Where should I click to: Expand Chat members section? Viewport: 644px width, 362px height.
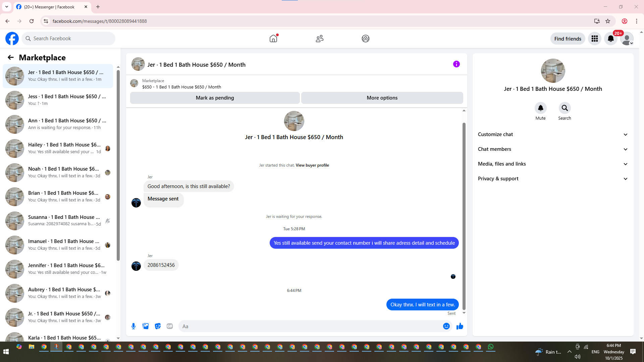(x=553, y=149)
